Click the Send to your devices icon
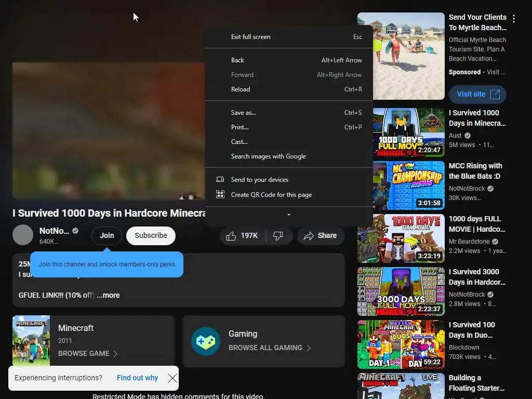Screen dimensions: 532x399 pyautogui.click(x=220, y=179)
